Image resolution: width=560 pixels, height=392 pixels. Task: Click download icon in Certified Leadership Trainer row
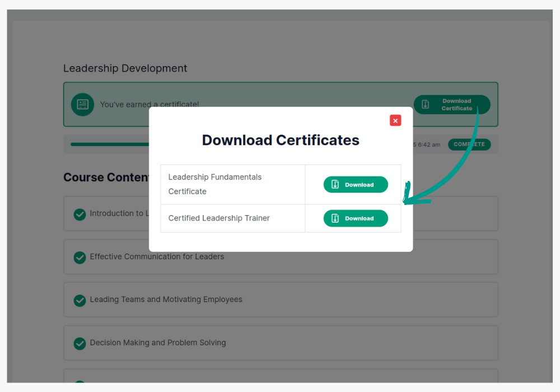[x=335, y=218]
